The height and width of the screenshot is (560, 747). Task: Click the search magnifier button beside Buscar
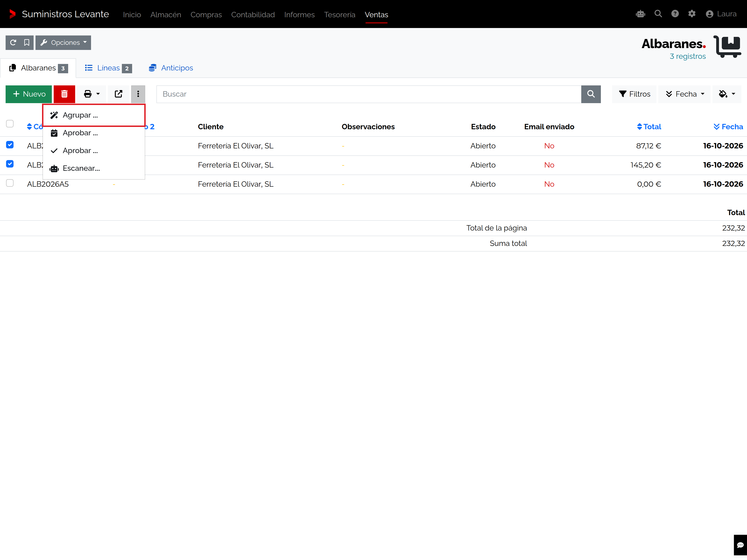(591, 94)
